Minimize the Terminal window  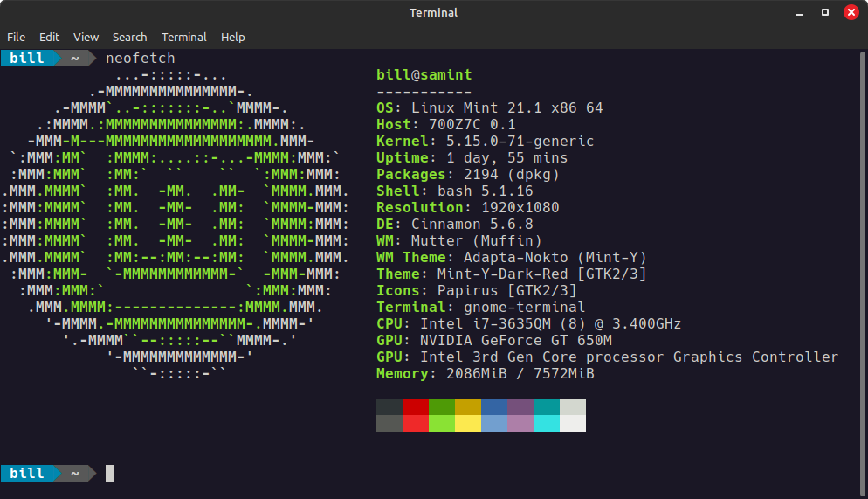point(799,13)
